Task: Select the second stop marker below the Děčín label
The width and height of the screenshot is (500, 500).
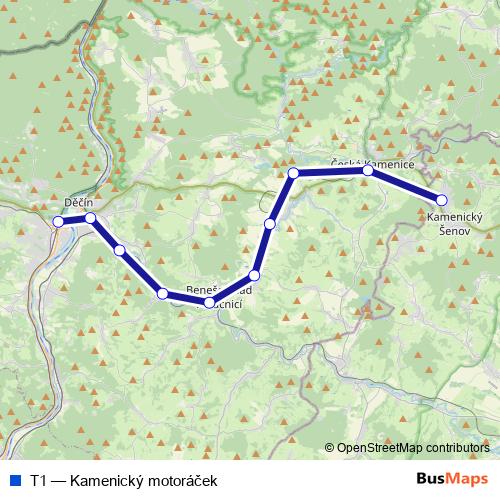Action: click(91, 218)
